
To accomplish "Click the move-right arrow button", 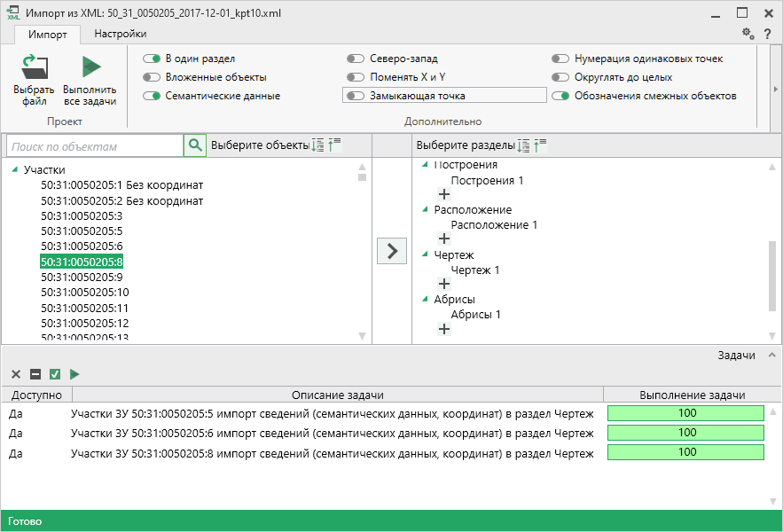I will coord(392,251).
